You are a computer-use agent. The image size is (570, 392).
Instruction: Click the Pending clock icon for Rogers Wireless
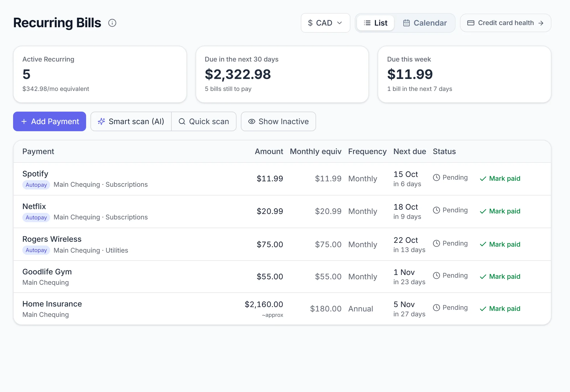click(x=436, y=243)
